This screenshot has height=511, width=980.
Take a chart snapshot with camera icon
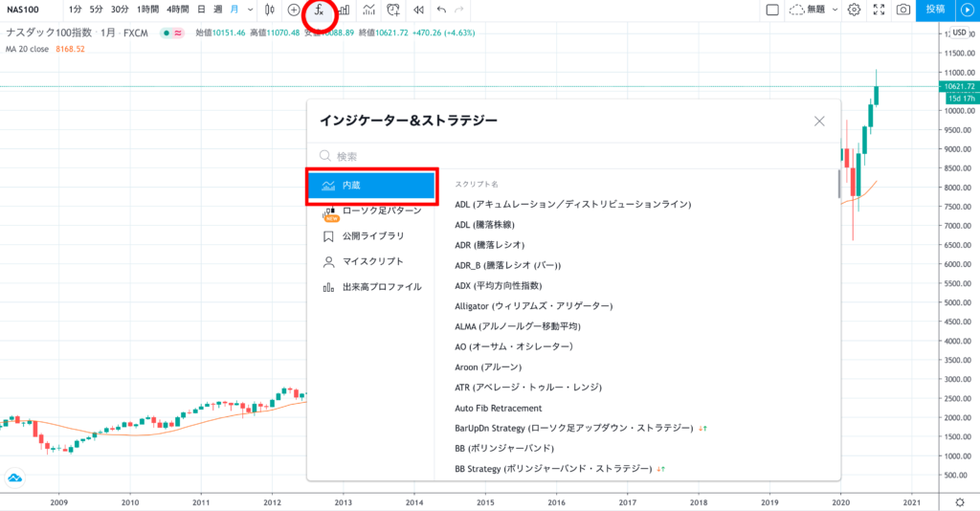tap(902, 10)
